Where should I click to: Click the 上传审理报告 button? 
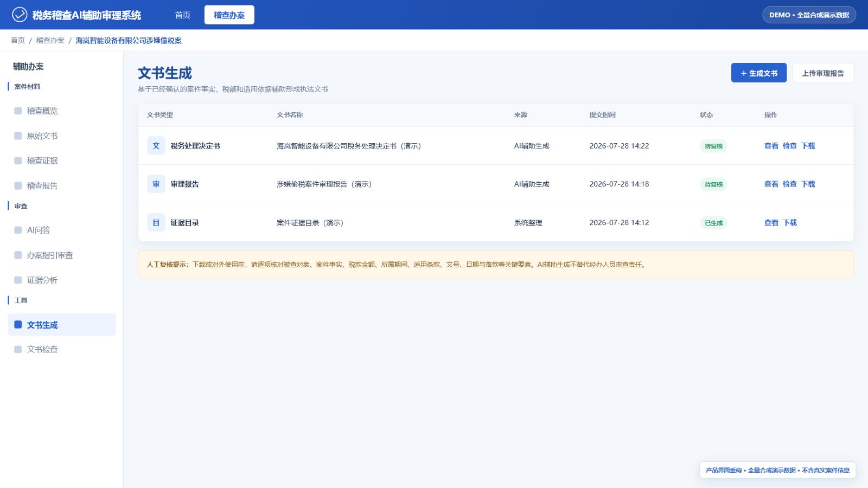(x=823, y=73)
